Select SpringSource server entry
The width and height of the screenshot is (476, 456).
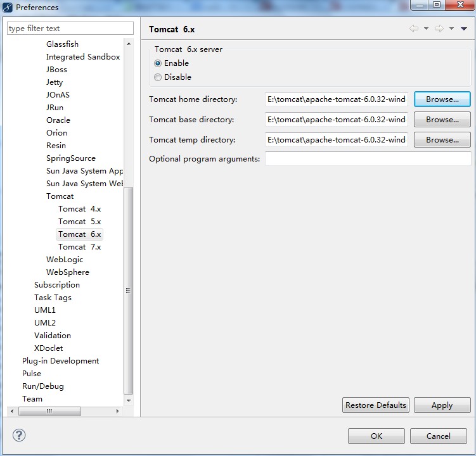[71, 158]
